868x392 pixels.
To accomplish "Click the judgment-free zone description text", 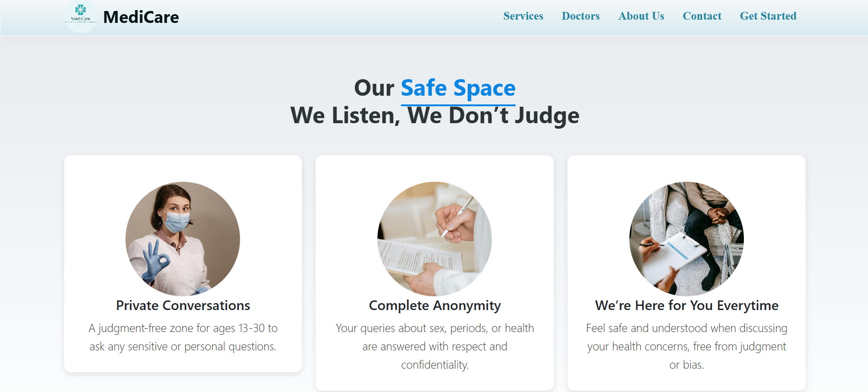I will [x=183, y=338].
